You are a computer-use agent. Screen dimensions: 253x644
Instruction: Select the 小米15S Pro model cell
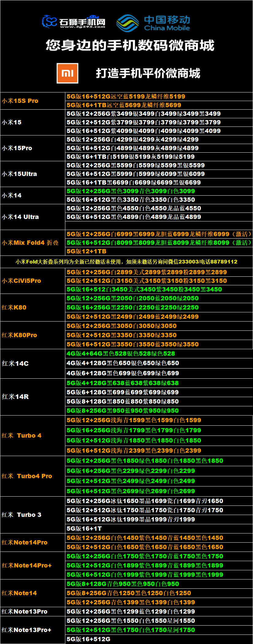click(x=33, y=101)
